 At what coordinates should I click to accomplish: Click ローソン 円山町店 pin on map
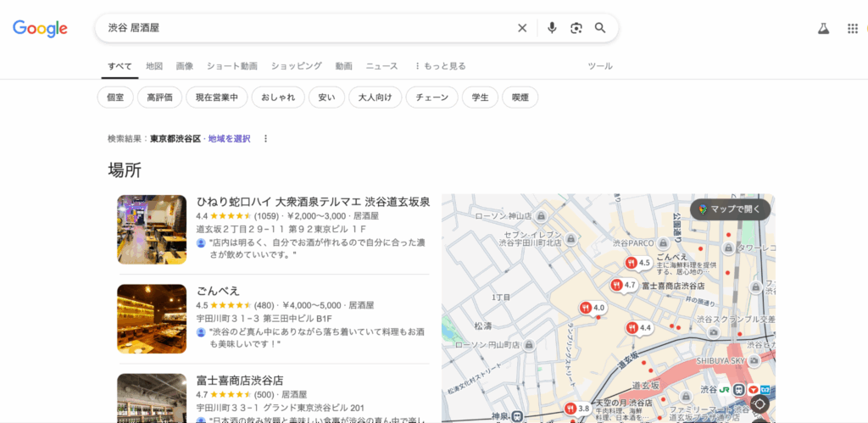coord(529,345)
